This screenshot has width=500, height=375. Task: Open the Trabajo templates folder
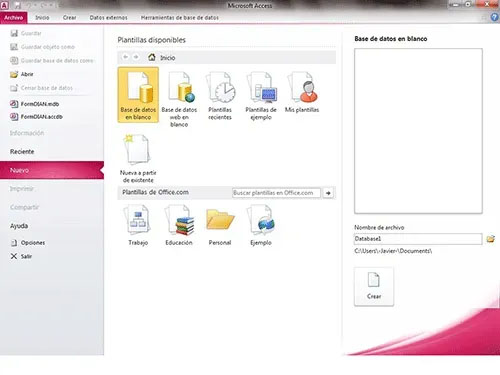point(138,225)
